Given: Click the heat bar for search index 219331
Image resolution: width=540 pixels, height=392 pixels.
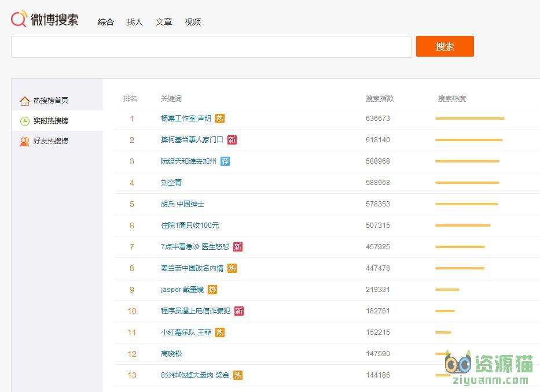Looking at the screenshot, I should click(447, 290).
